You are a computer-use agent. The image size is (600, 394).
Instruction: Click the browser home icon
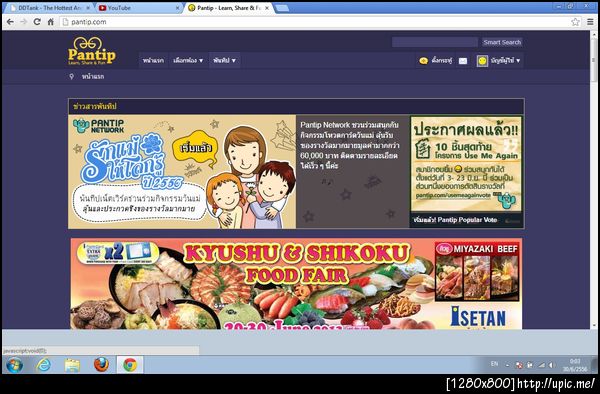51,22
